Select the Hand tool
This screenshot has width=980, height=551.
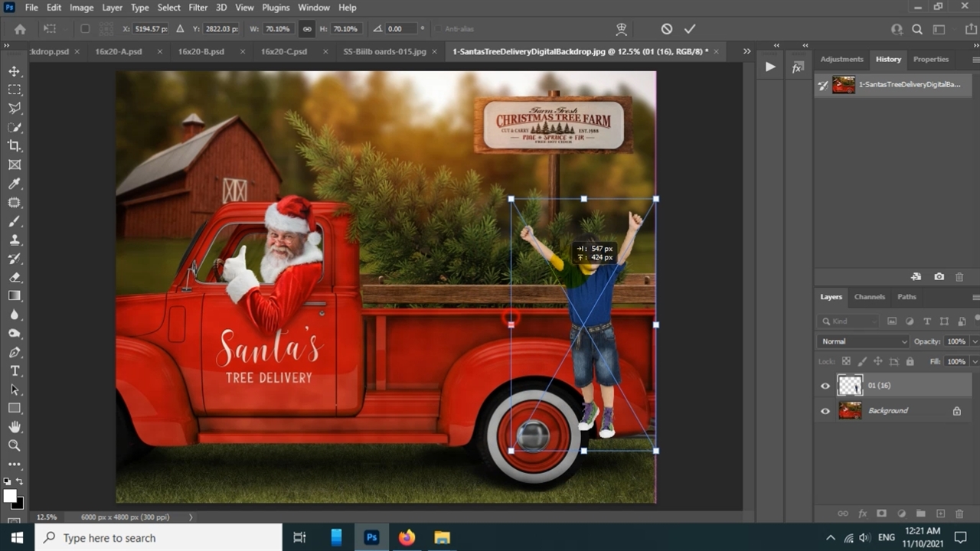click(x=15, y=426)
